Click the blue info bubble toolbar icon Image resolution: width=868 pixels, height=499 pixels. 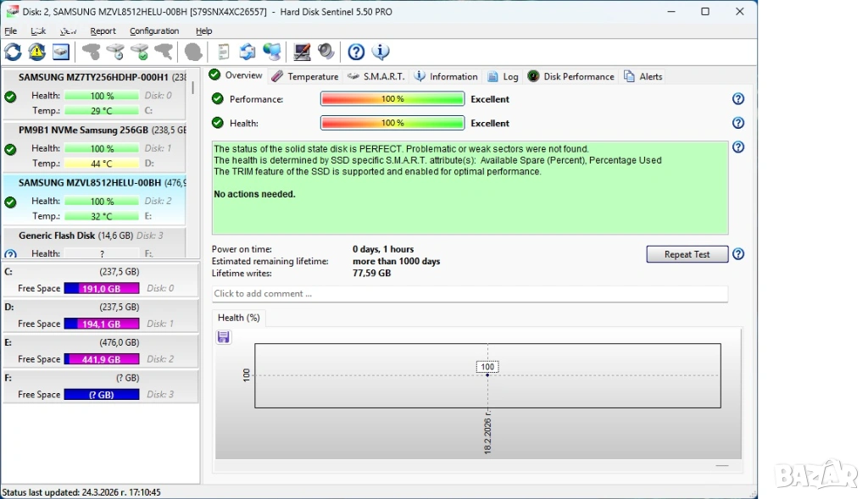point(381,53)
